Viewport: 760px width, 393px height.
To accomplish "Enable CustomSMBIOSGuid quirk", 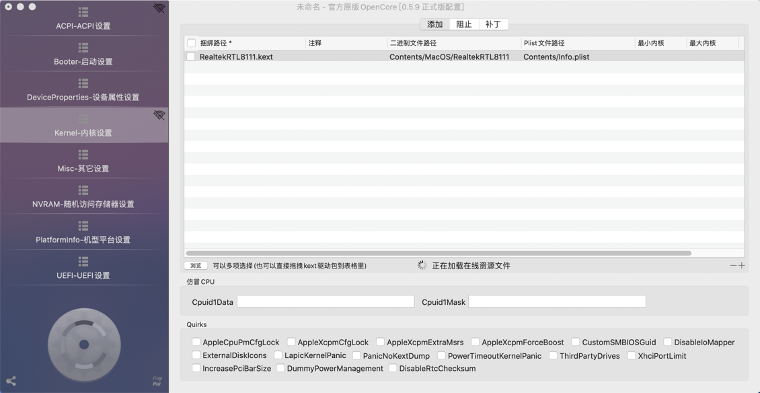I will [x=575, y=342].
